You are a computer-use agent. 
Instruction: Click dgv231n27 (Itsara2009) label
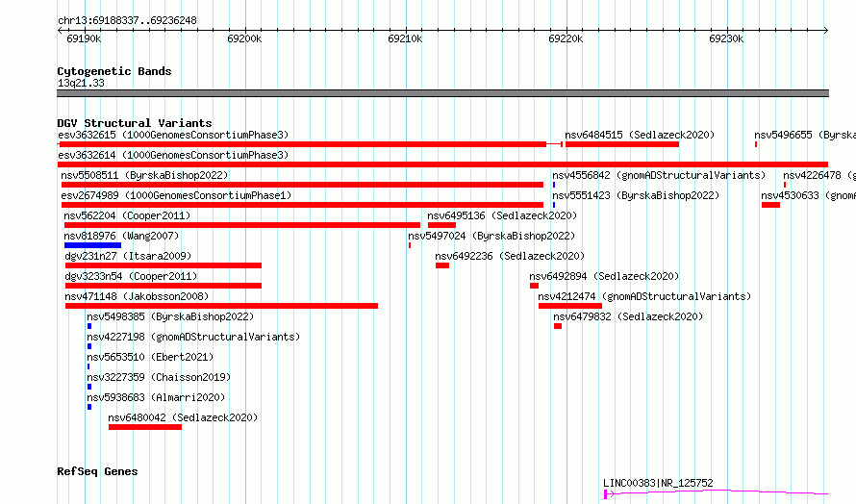(x=128, y=256)
